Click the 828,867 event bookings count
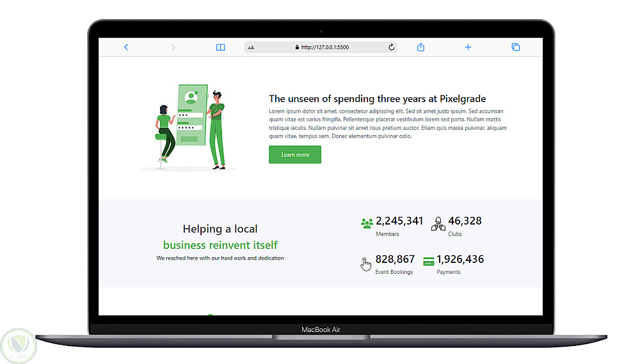Image resolution: width=640 pixels, height=364 pixels. [x=395, y=259]
